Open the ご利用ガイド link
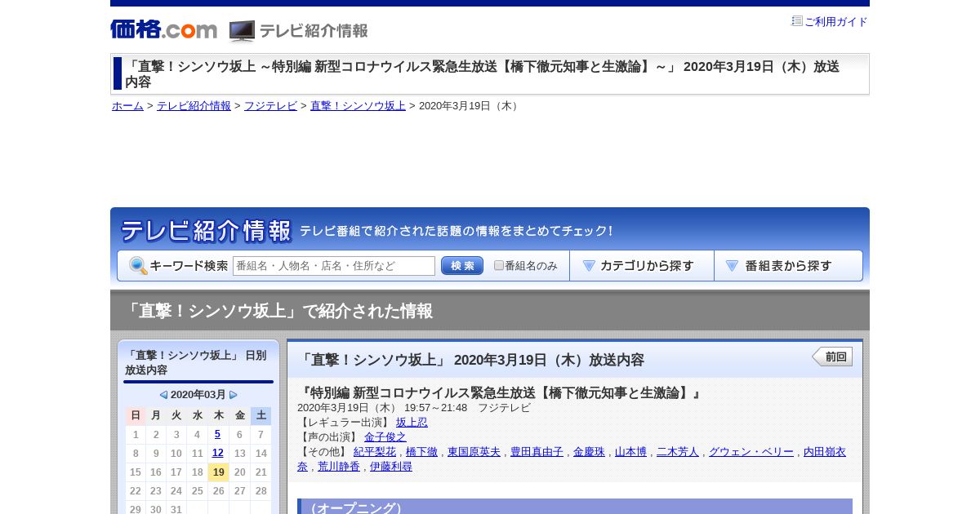This screenshot has height=514, width=980. [x=836, y=22]
